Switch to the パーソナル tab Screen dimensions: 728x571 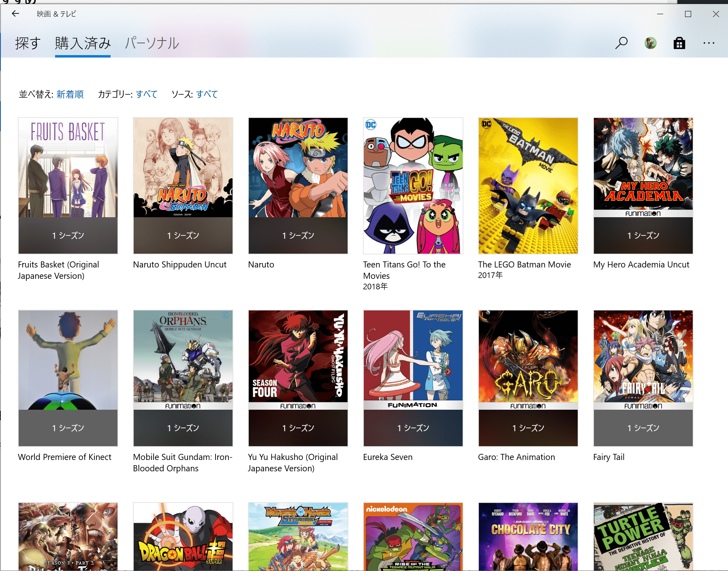click(152, 43)
